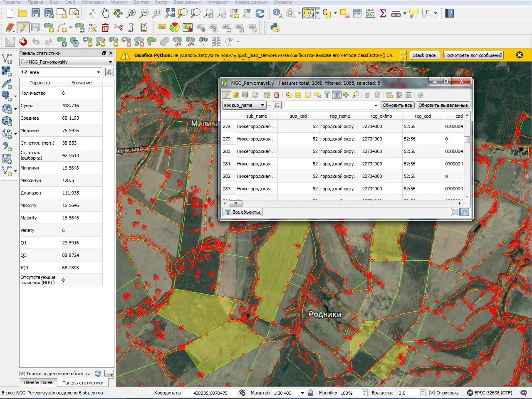
Task: Click the red Delete Selected trash icon
Action: (x=105, y=28)
